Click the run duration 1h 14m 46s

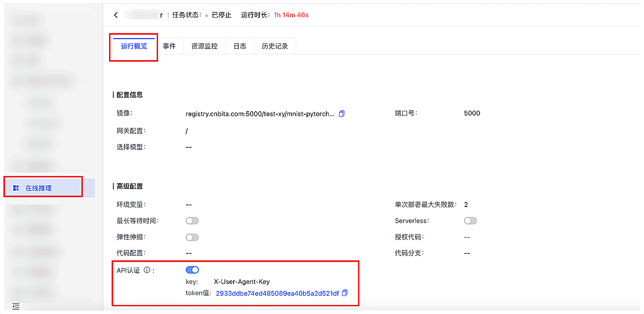click(x=291, y=15)
